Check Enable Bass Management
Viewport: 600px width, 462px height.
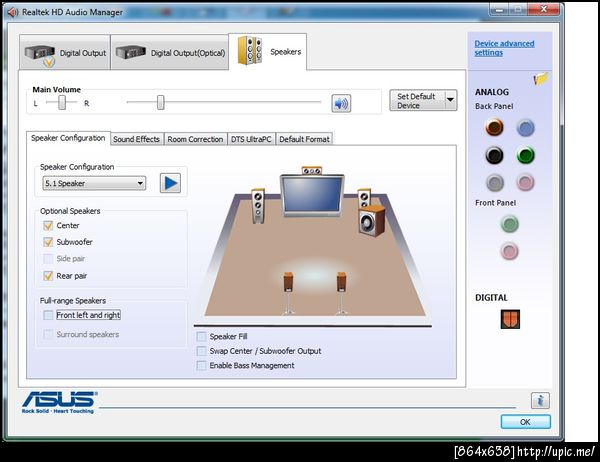pos(201,366)
